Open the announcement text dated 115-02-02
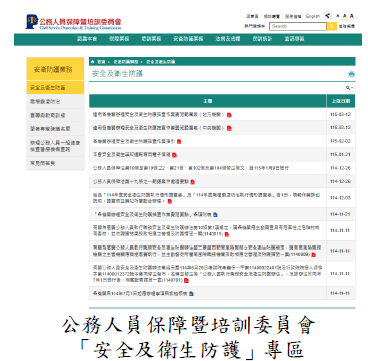 coord(134,141)
